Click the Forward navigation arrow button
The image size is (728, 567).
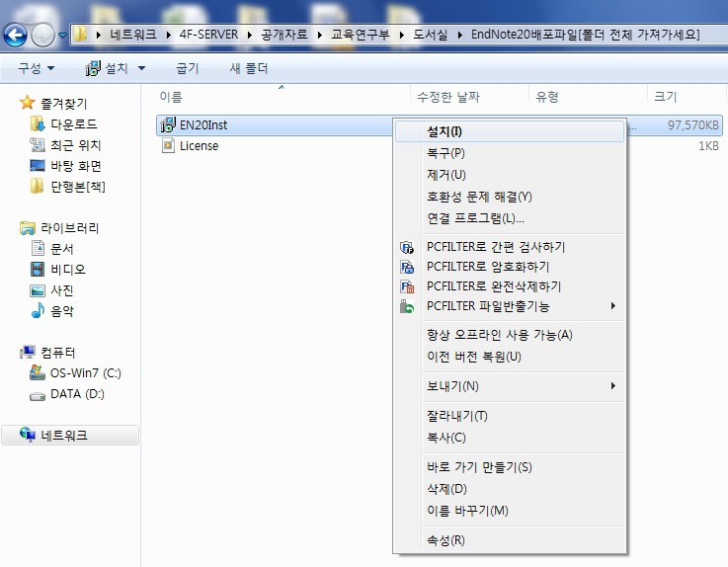(42, 35)
